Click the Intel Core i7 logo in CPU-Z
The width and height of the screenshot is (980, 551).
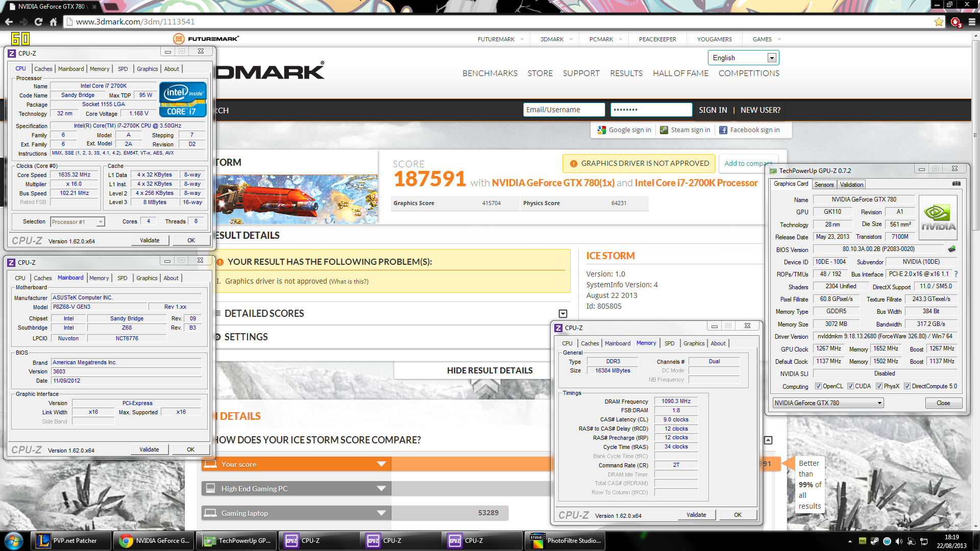click(183, 99)
